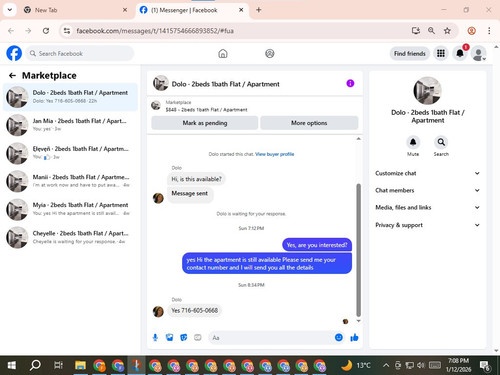Open Windows taskbar search

(x=35, y=365)
